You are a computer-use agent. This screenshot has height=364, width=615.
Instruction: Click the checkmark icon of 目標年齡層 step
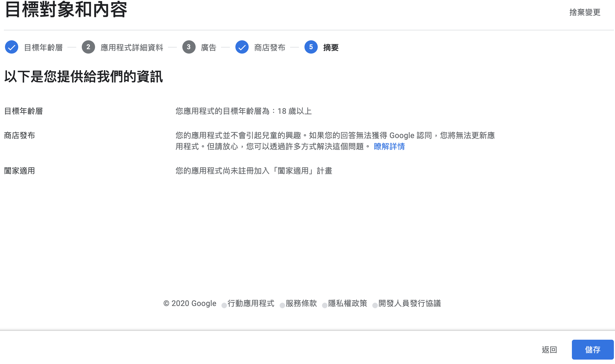(12, 47)
